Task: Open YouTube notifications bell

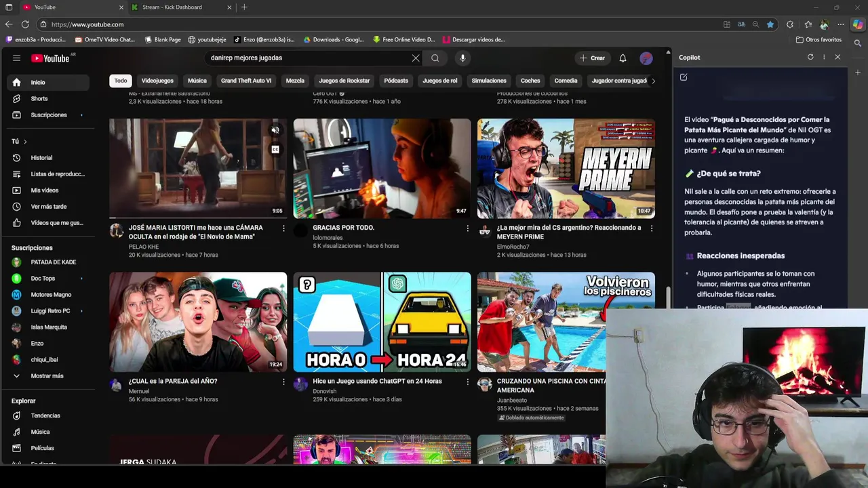Action: pos(623,58)
